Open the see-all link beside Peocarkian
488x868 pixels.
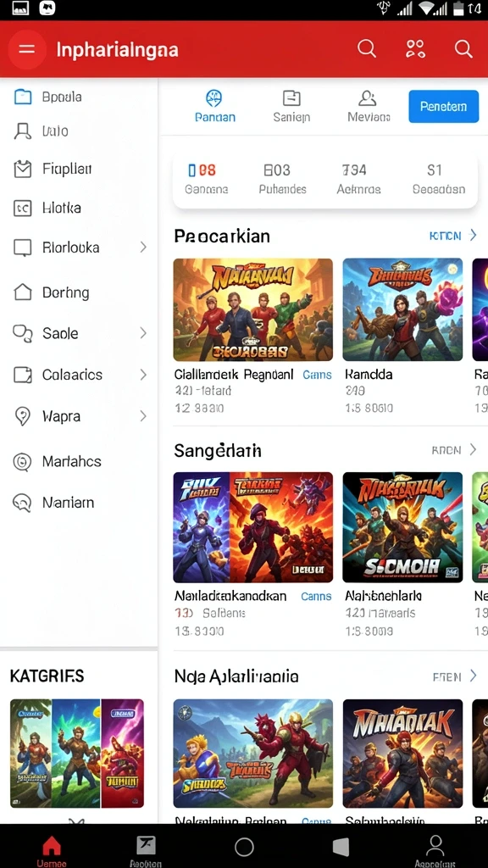coord(452,236)
